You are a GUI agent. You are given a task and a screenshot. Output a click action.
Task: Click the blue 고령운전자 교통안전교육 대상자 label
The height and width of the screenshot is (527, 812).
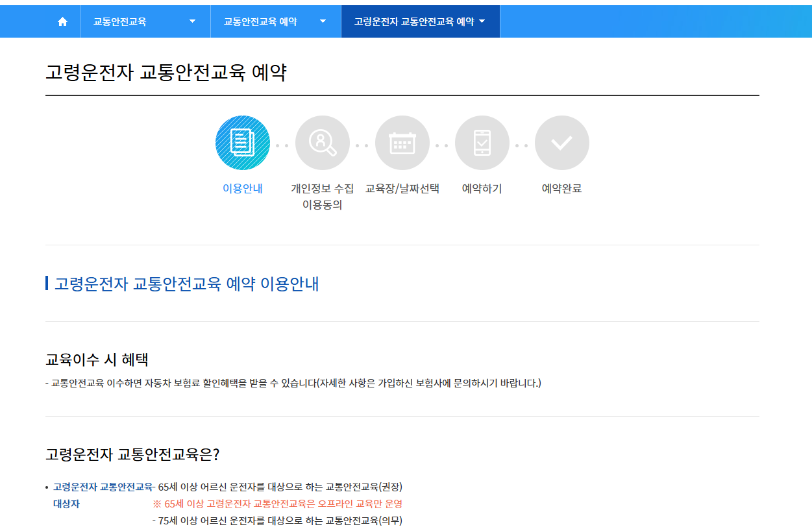pos(103,495)
